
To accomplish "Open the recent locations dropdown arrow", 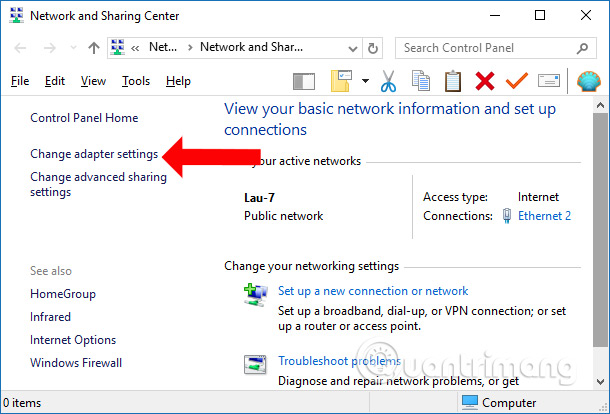I will tap(73, 48).
